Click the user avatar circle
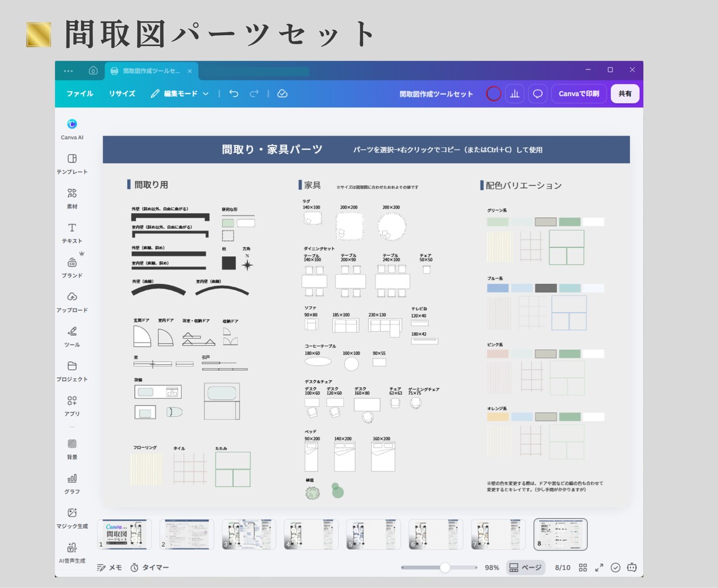 tap(494, 94)
